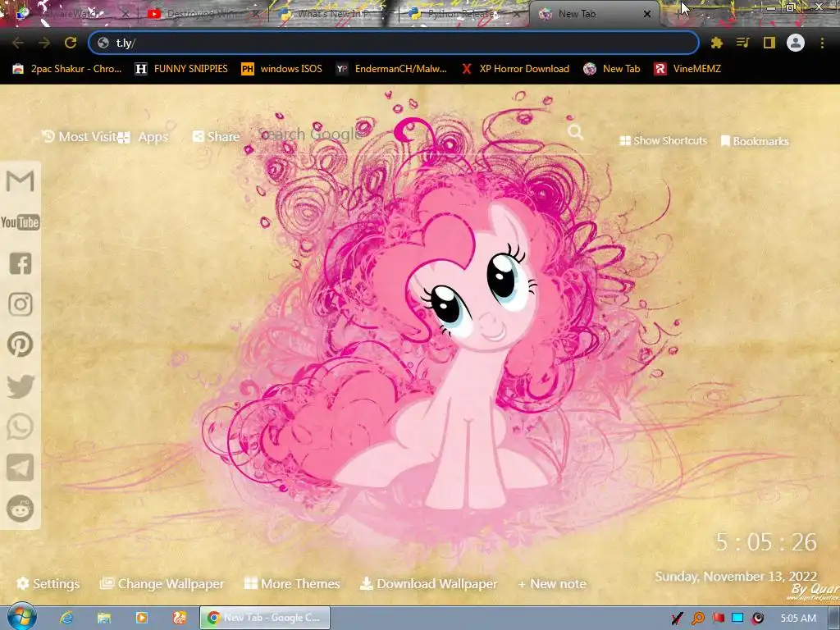Go forward with the forward arrow
840x630 pixels.
[x=44, y=43]
